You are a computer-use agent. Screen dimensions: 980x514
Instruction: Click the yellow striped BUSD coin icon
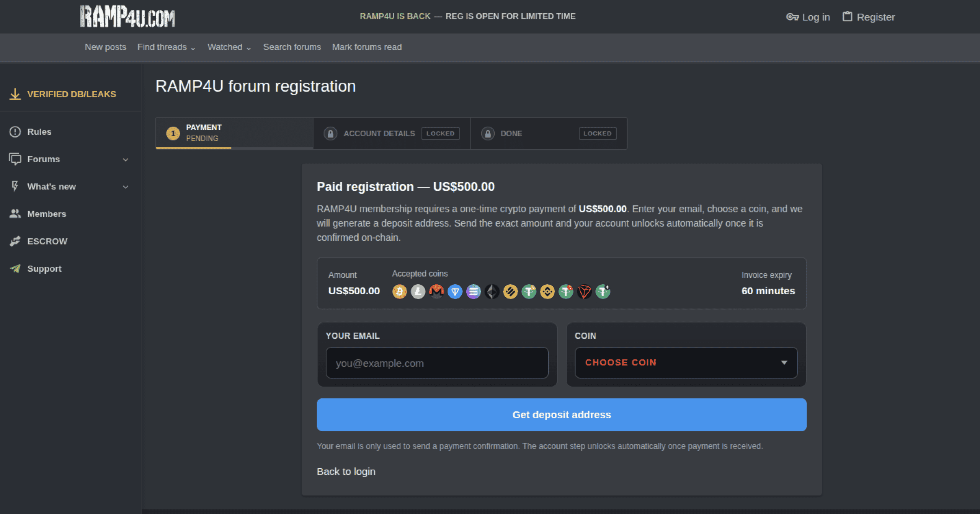510,292
